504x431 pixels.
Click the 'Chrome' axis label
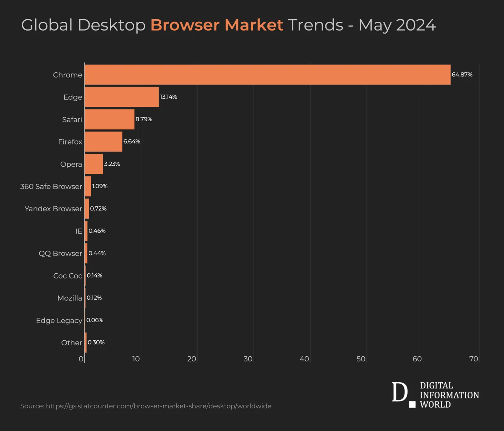tap(68, 75)
